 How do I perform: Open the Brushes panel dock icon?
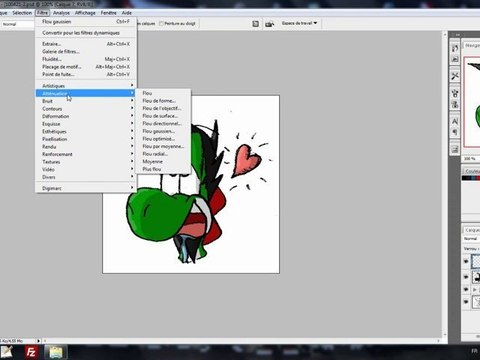pos(455,93)
